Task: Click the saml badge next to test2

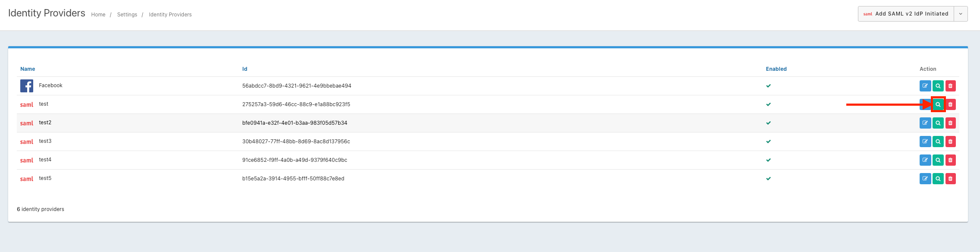Action: (26, 123)
